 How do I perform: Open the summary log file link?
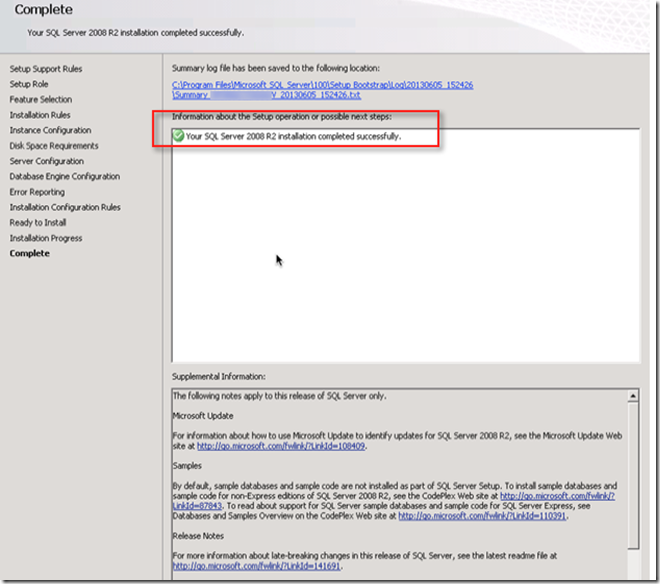322,90
